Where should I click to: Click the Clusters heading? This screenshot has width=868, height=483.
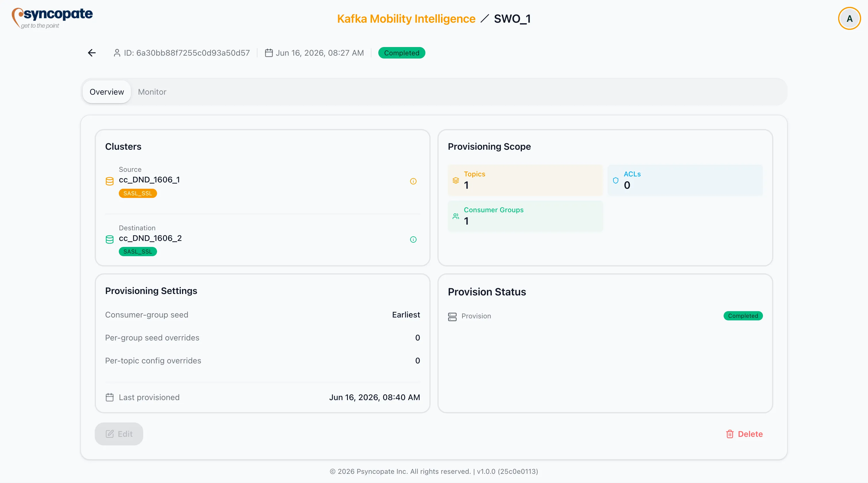pyautogui.click(x=123, y=147)
